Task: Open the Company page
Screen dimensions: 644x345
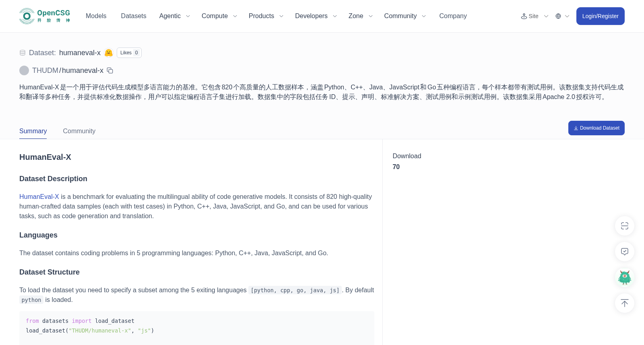Action: point(453,16)
